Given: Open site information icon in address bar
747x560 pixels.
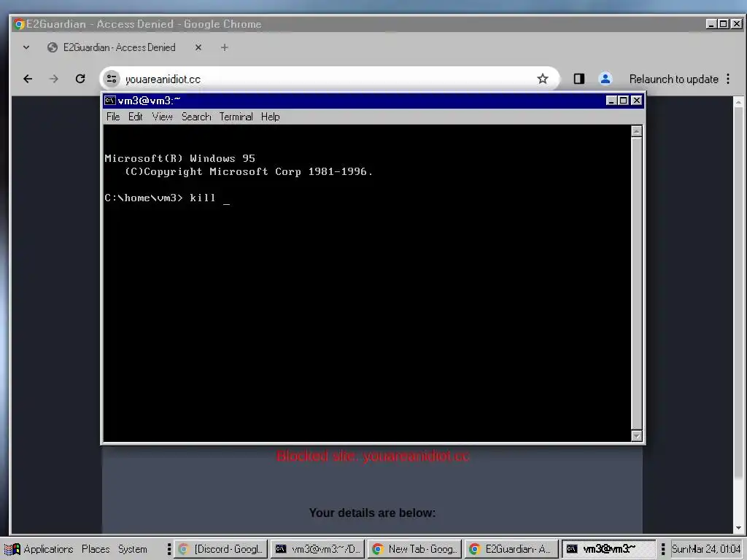Looking at the screenshot, I should pyautogui.click(x=112, y=79).
